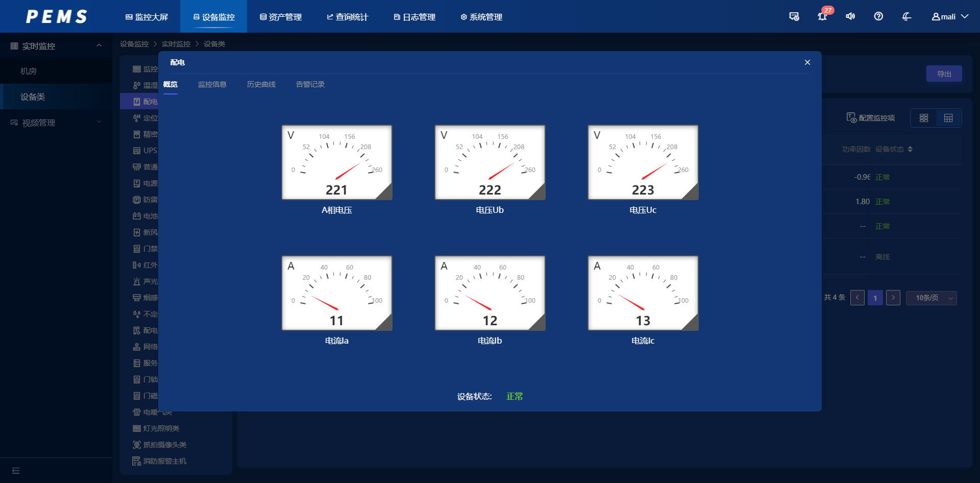Viewport: 980px width, 483px height.
Task: Click the 配置监控项 icon
Action: coord(851,118)
